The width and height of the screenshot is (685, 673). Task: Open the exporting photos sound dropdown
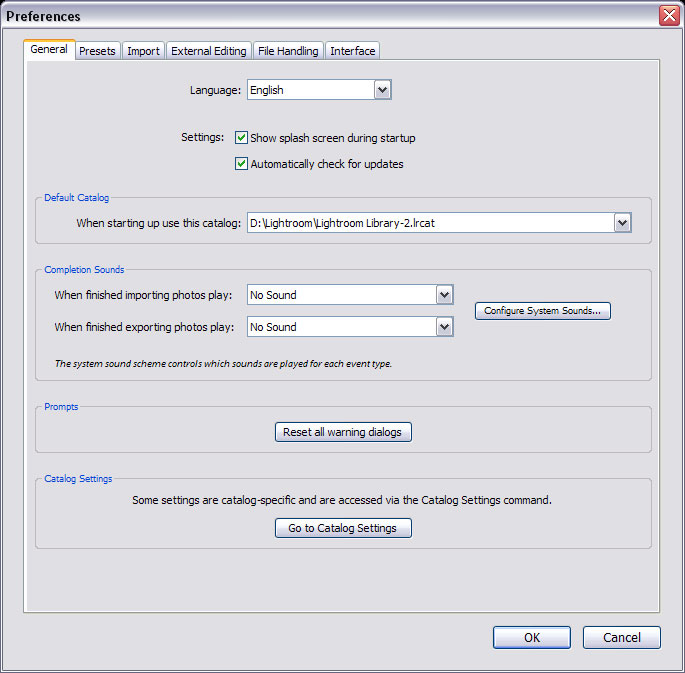350,327
